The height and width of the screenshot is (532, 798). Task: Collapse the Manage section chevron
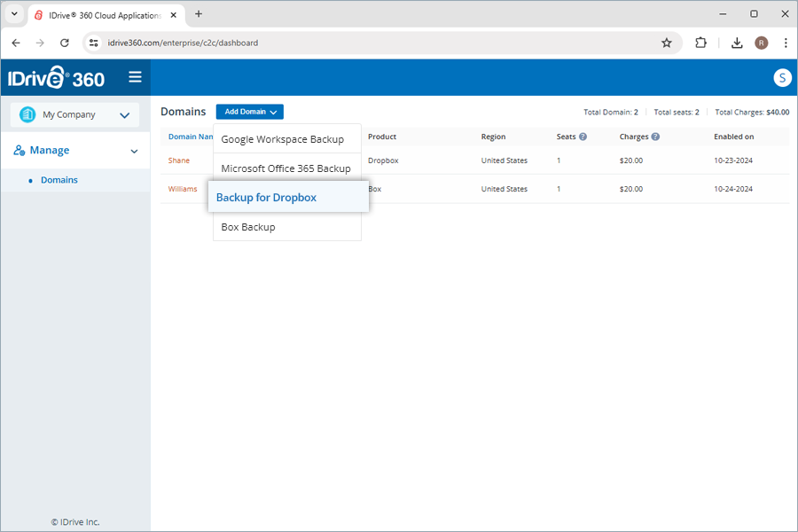click(135, 150)
